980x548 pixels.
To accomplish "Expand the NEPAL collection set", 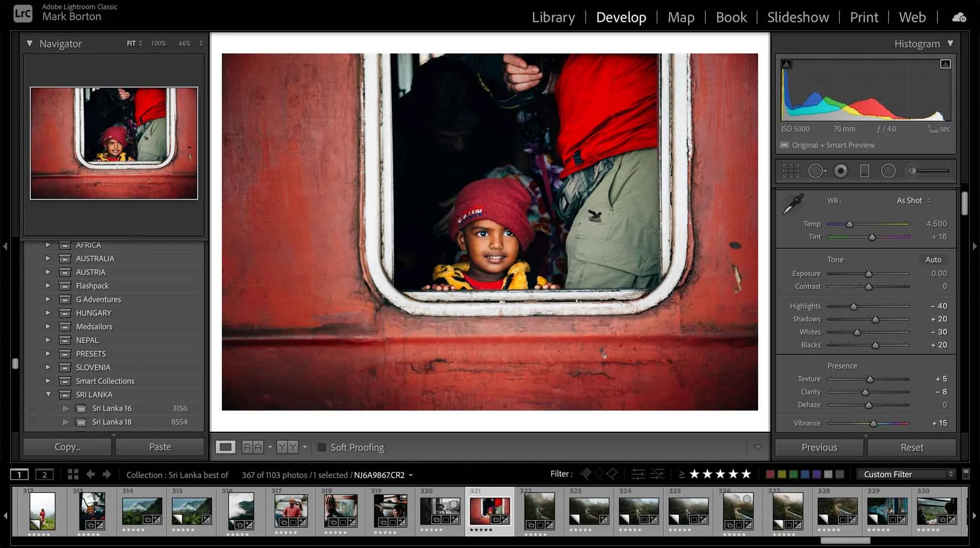I will (48, 340).
